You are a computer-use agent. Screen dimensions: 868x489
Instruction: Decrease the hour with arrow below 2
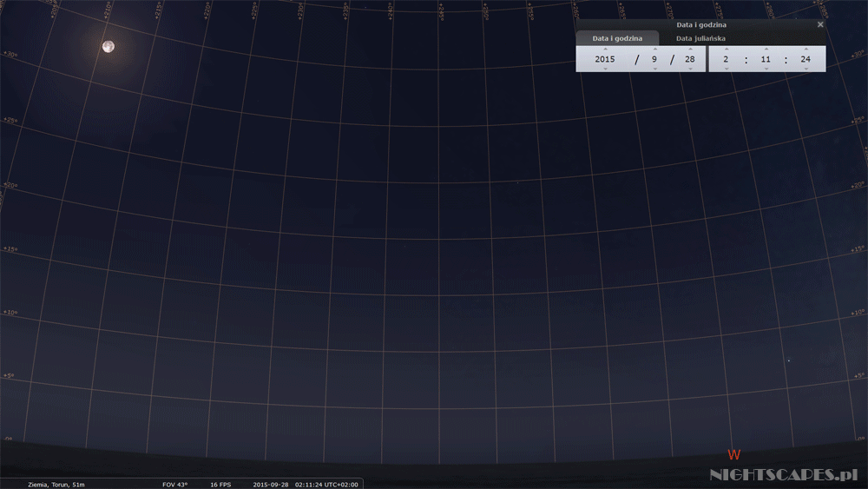(727, 69)
